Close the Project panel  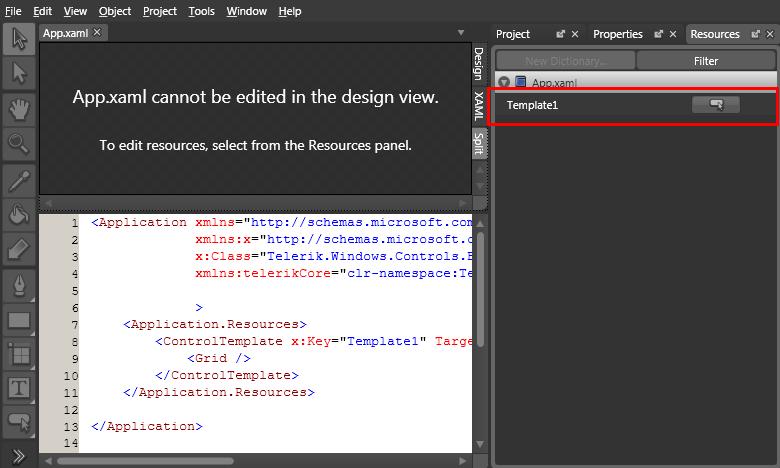click(575, 34)
